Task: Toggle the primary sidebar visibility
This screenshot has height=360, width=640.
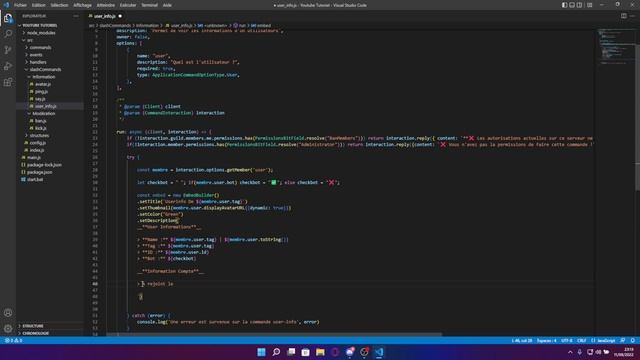Action: [x=564, y=5]
